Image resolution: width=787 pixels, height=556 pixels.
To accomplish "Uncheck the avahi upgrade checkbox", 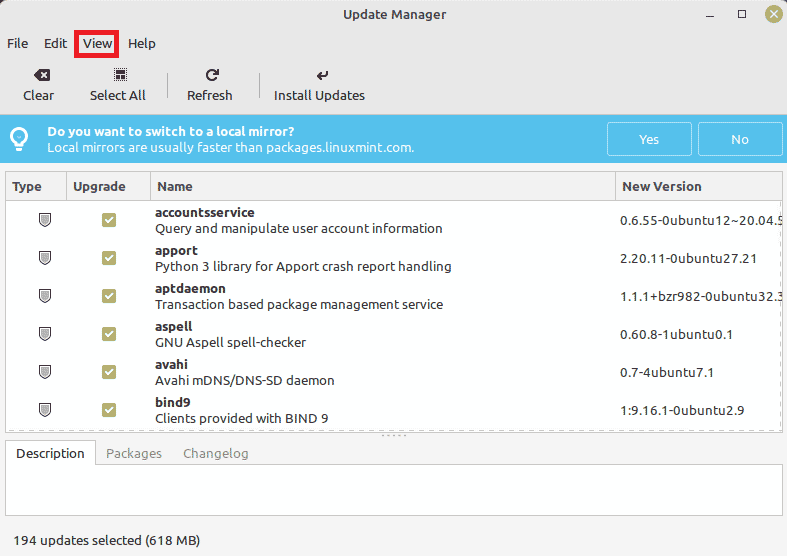I will 109,372.
